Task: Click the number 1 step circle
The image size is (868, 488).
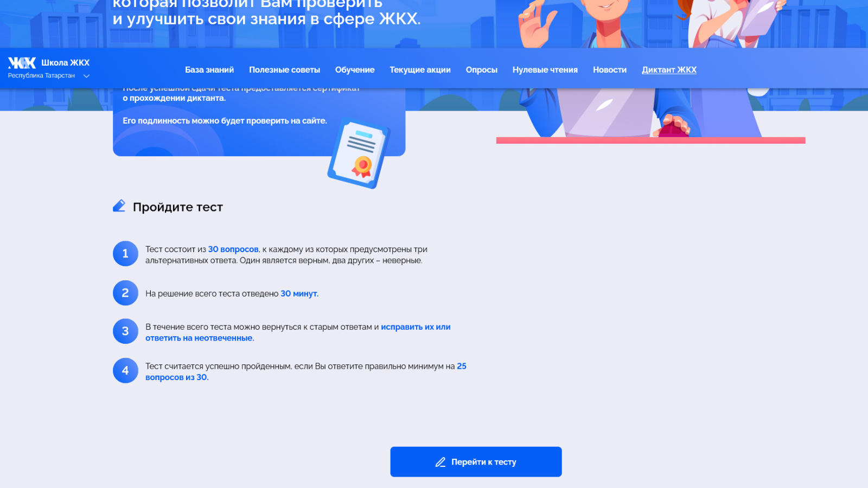Action: pos(125,254)
